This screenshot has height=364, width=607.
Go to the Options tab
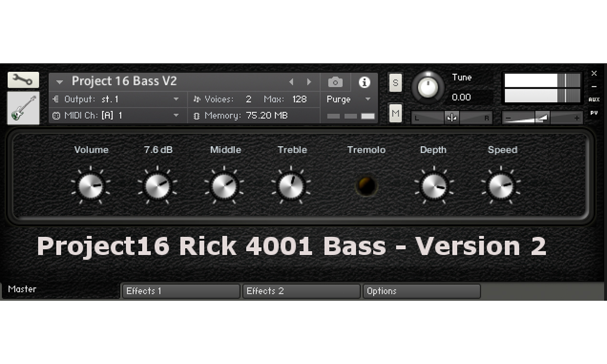click(421, 291)
